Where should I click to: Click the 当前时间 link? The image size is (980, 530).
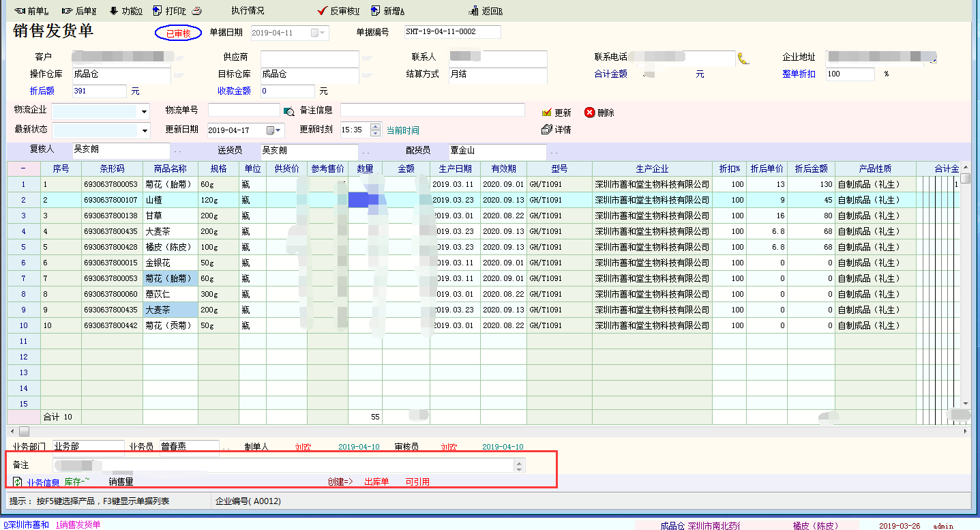402,130
